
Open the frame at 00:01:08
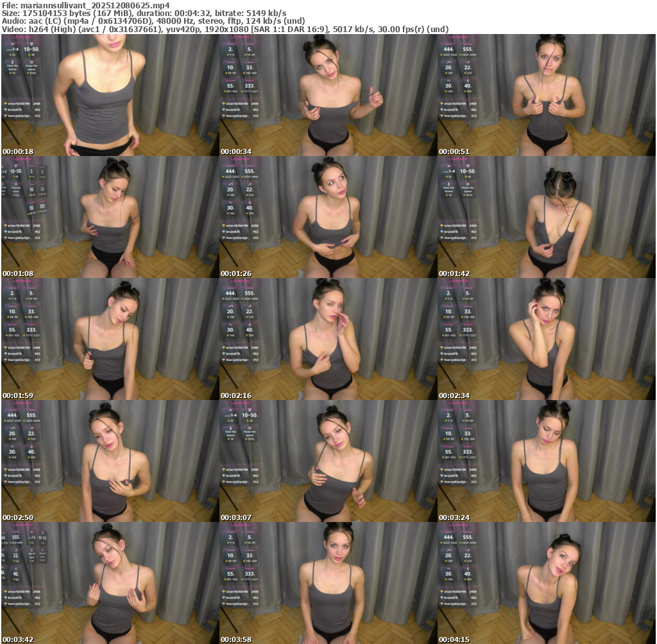click(x=110, y=217)
